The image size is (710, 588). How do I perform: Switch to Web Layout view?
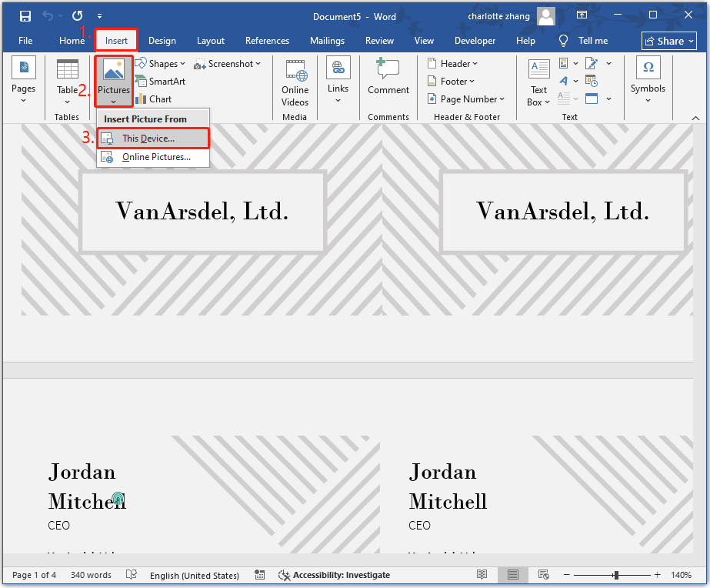click(x=543, y=575)
